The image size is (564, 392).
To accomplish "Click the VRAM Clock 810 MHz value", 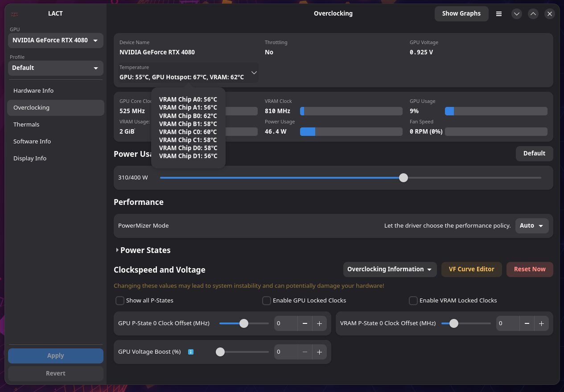I will pos(277,111).
